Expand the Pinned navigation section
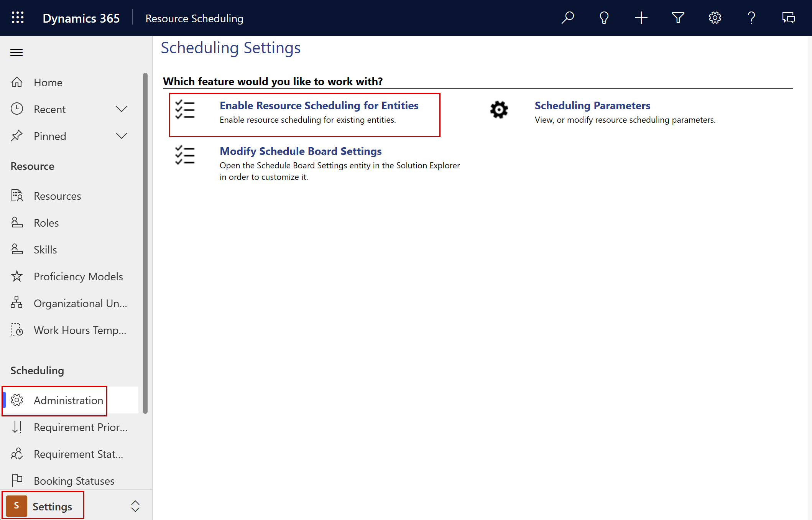This screenshot has height=520, width=812. click(x=121, y=136)
